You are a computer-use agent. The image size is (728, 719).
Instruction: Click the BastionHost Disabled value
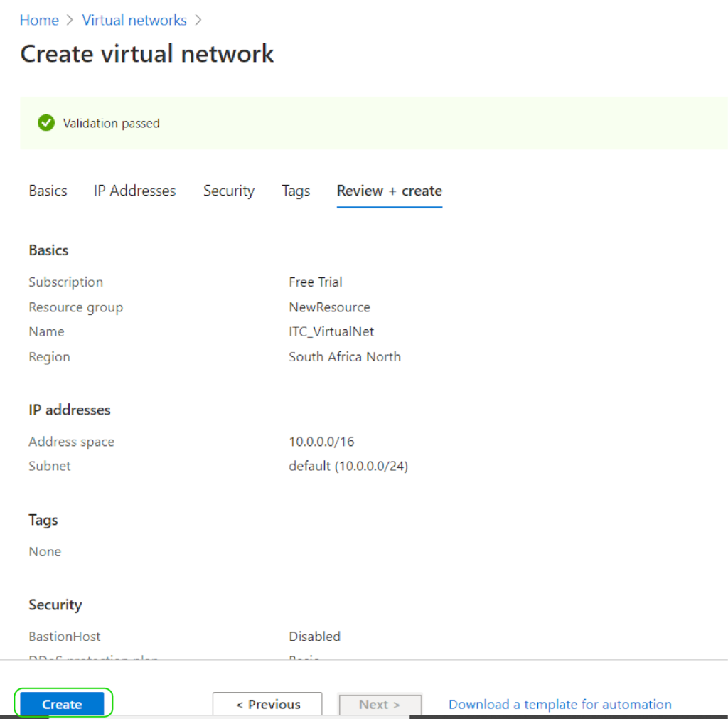(x=315, y=636)
